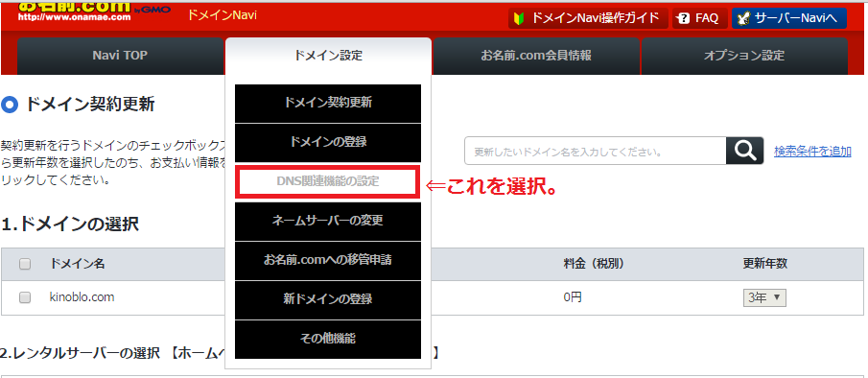The height and width of the screenshot is (378, 868).
Task: Open the 3年 renewal years dropdown
Action: click(764, 297)
